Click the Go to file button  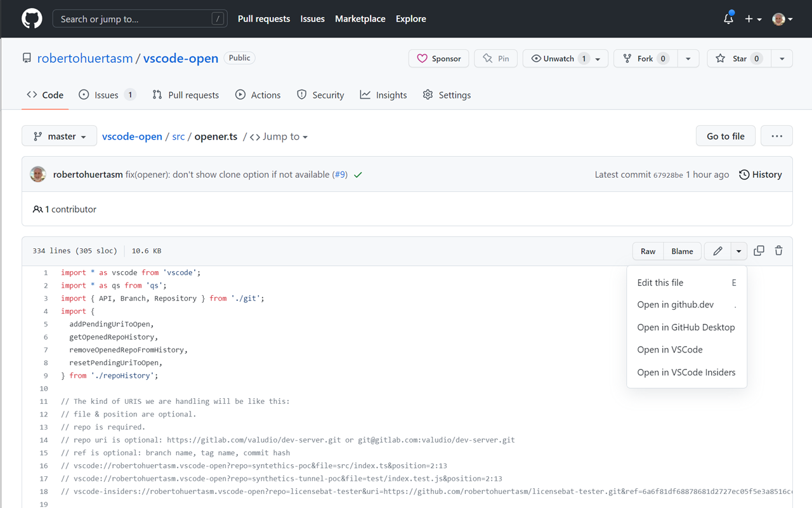click(726, 136)
